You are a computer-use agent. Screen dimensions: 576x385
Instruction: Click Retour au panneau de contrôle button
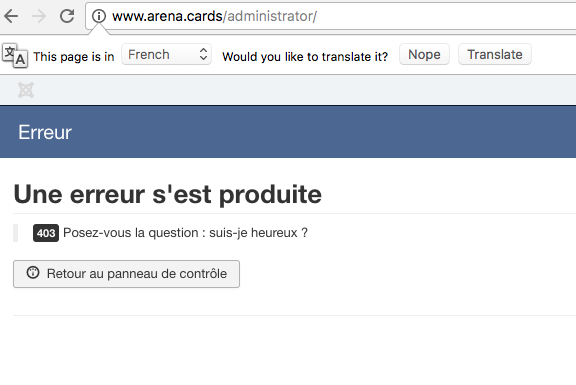[126, 274]
